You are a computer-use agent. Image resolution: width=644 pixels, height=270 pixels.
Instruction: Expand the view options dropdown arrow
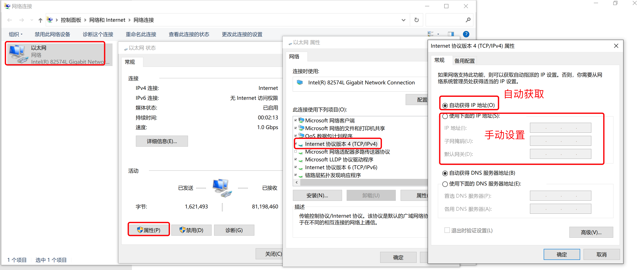pos(438,34)
